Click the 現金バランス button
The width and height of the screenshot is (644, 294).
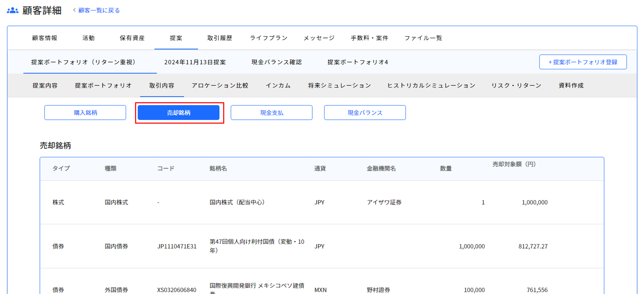pos(365,113)
